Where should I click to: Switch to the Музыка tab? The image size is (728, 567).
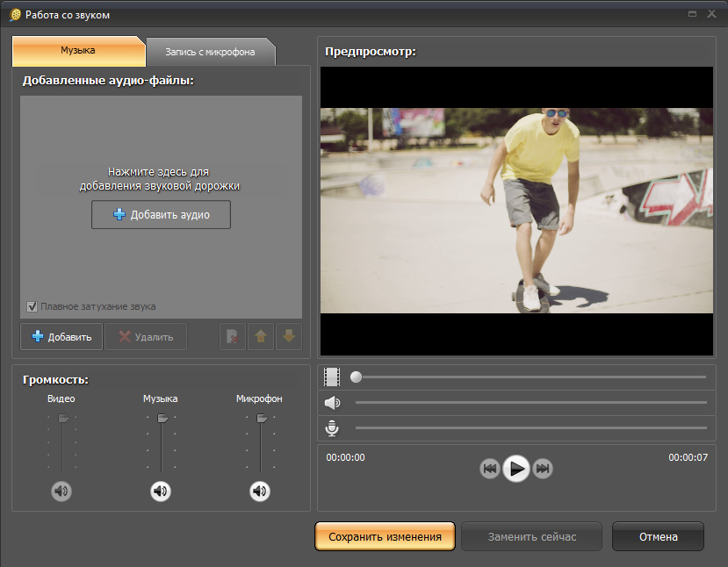pos(78,51)
